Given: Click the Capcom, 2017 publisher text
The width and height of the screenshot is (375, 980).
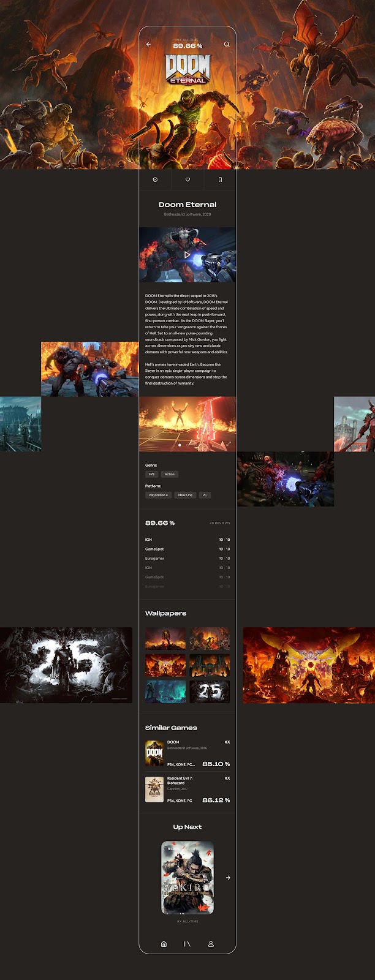Looking at the screenshot, I should (x=178, y=789).
